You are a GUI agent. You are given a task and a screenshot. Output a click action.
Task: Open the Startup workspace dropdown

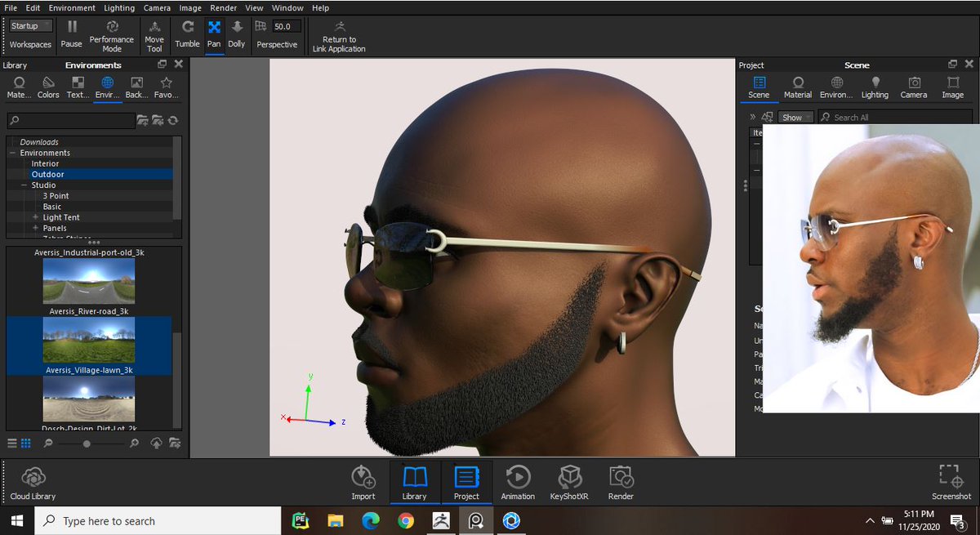(31, 26)
